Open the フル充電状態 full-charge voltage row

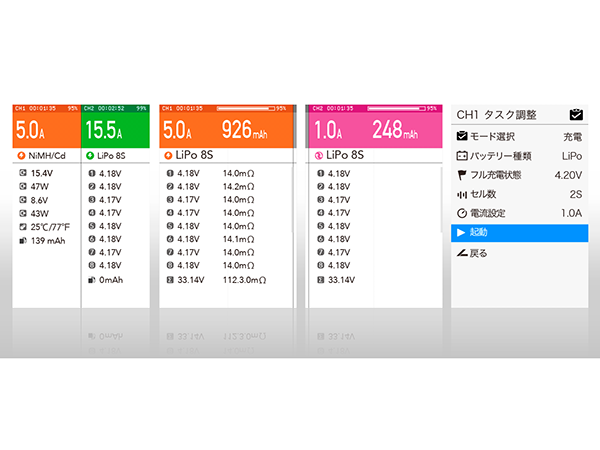click(x=519, y=175)
